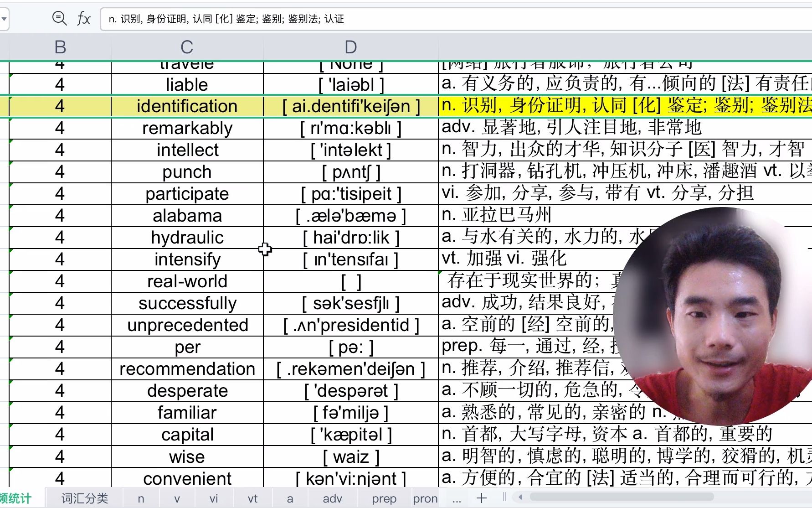Open the name box dropdown arrow
Screen dimensions: 812x508
5,19
